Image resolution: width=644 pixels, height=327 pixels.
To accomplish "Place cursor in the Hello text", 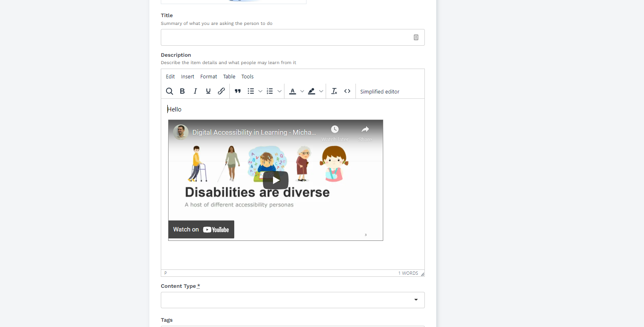I will click(x=174, y=109).
